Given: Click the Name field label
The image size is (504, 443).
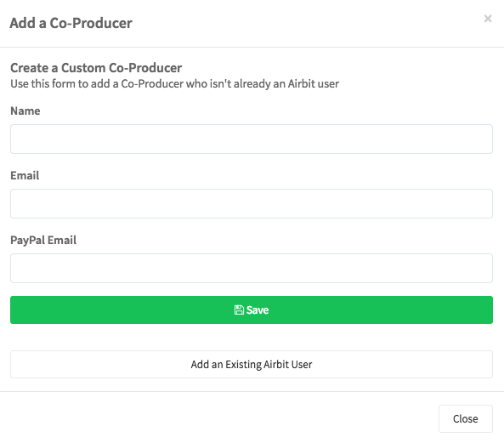Looking at the screenshot, I should pos(25,111).
